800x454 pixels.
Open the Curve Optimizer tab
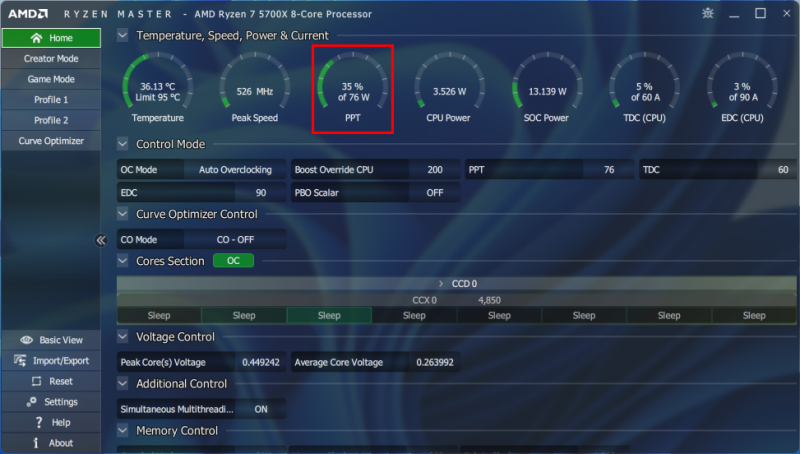click(x=51, y=141)
